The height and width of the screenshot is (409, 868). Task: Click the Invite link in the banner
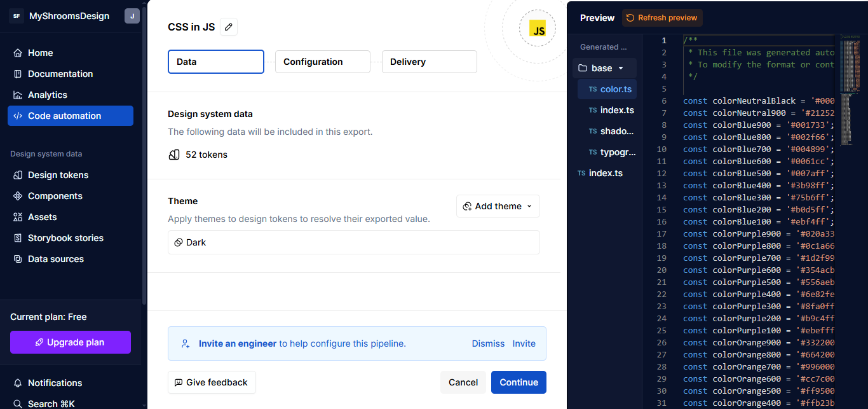tap(524, 343)
